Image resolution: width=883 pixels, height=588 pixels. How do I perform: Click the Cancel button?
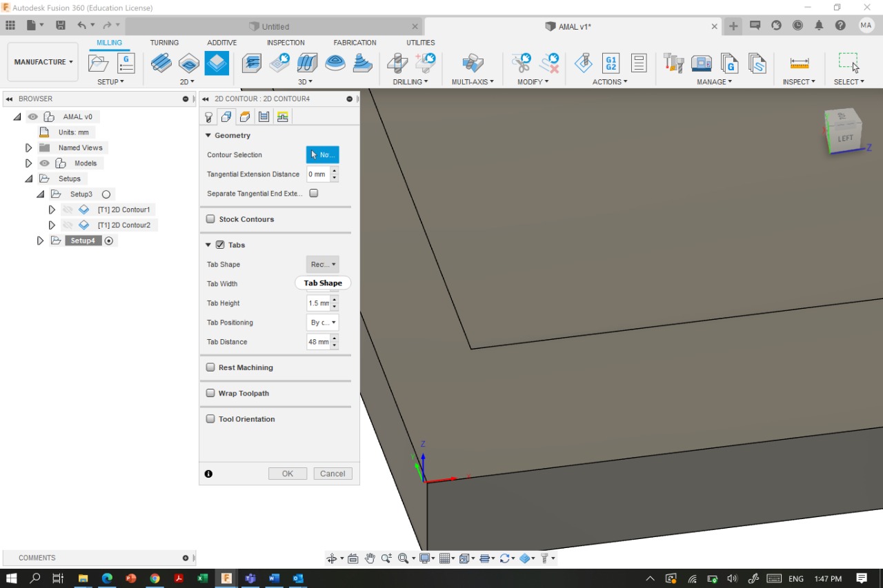[333, 474]
